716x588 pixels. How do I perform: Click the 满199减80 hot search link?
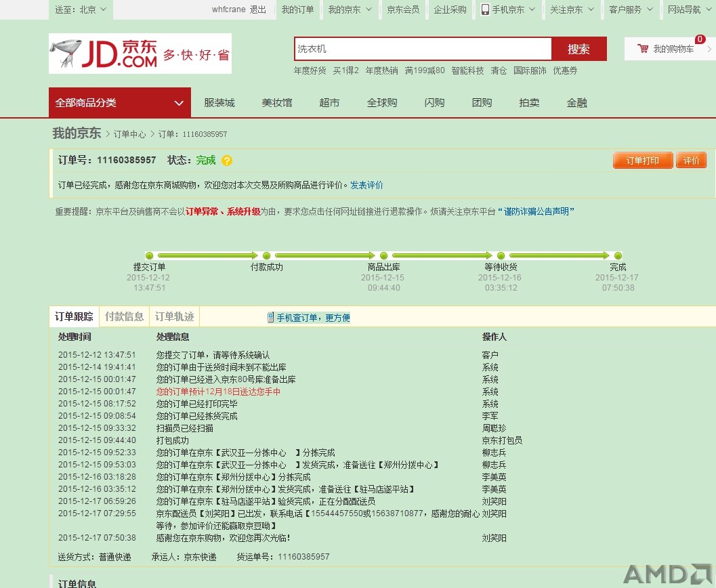425,70
